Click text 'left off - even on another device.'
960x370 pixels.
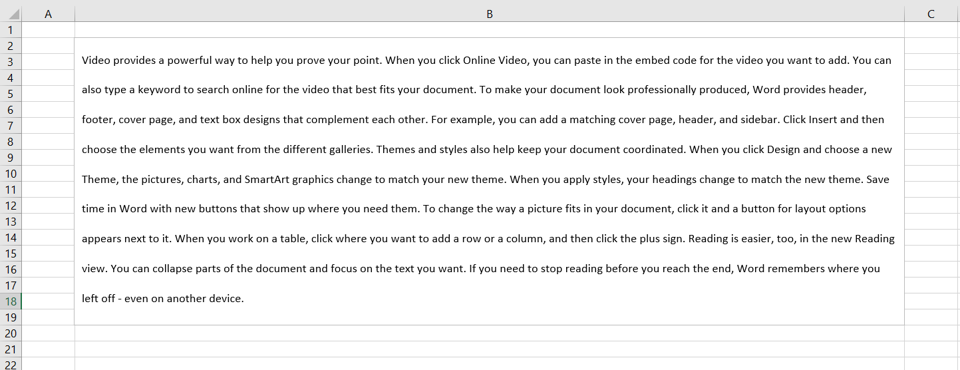[163, 299]
